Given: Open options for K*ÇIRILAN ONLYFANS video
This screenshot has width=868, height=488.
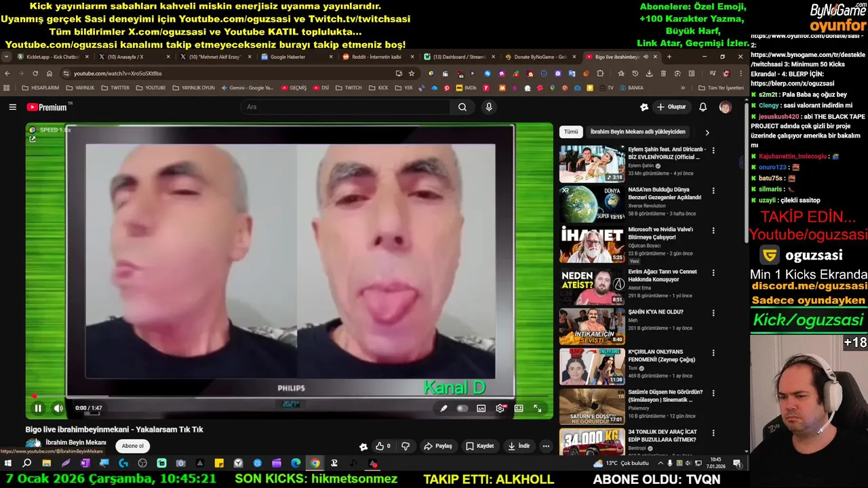Looking at the screenshot, I should (713, 353).
